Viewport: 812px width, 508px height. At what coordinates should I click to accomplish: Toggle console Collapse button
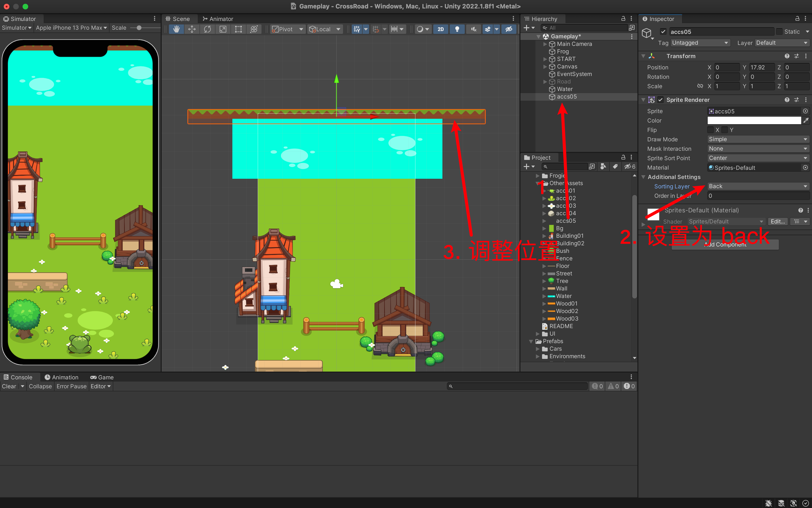(40, 386)
